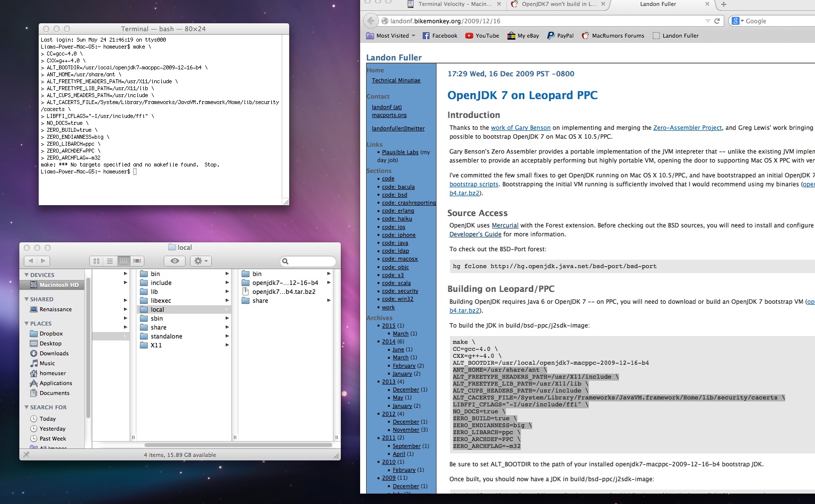Open search engine selector dropdown
Screen dimensions: 815x504
(738, 21)
